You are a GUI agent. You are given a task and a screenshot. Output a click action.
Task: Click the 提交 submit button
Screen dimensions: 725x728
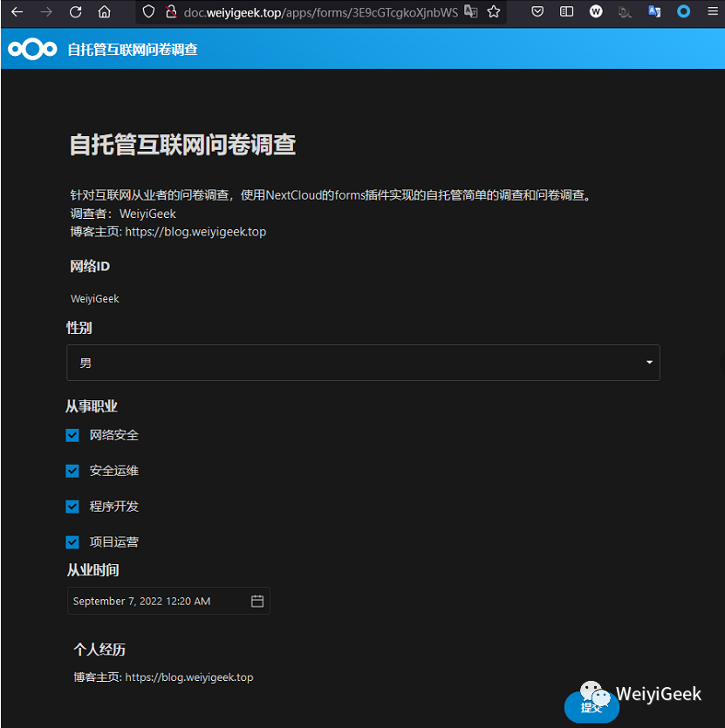pyautogui.click(x=592, y=707)
